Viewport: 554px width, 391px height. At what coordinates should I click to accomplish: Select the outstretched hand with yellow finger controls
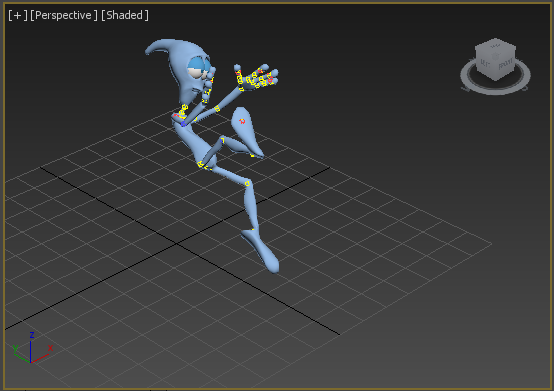point(256,77)
